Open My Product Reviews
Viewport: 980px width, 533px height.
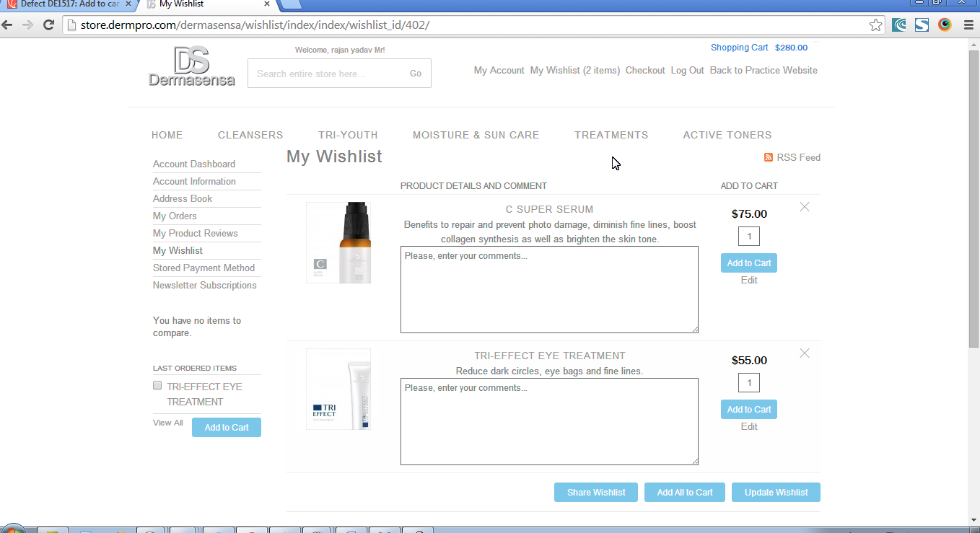(x=196, y=234)
